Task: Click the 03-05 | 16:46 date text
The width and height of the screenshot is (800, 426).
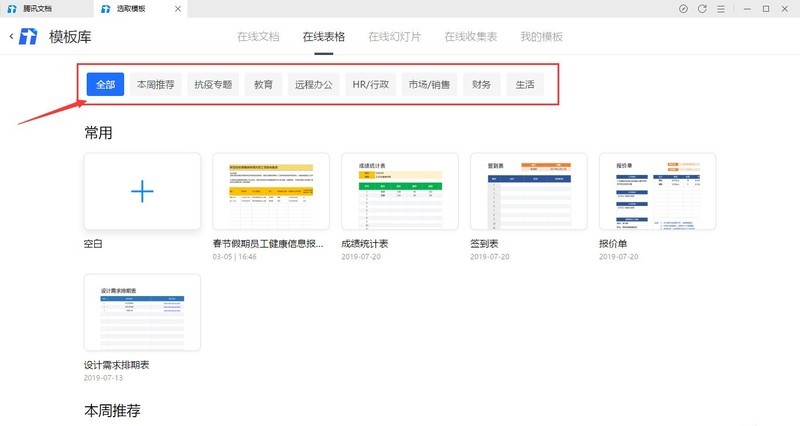Action: (x=235, y=257)
